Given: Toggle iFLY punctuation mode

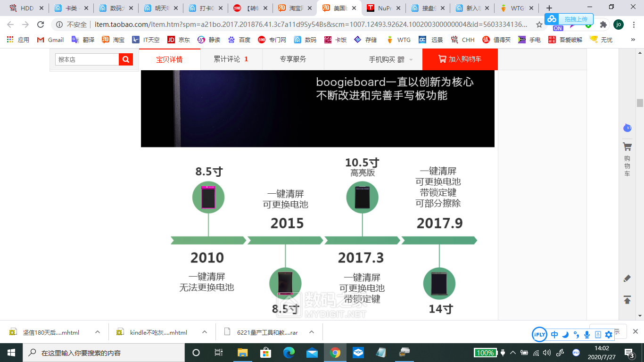Looking at the screenshot, I should tap(576, 335).
